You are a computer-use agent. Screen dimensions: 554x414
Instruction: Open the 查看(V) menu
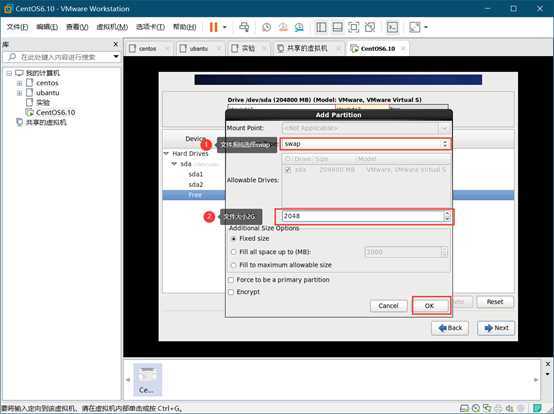pyautogui.click(x=77, y=27)
